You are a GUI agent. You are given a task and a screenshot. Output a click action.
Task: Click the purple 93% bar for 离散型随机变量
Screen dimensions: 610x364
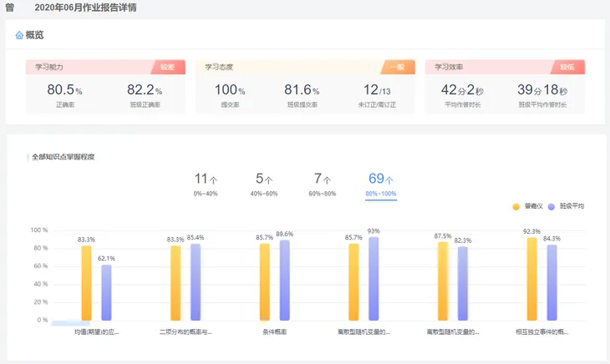coord(373,278)
